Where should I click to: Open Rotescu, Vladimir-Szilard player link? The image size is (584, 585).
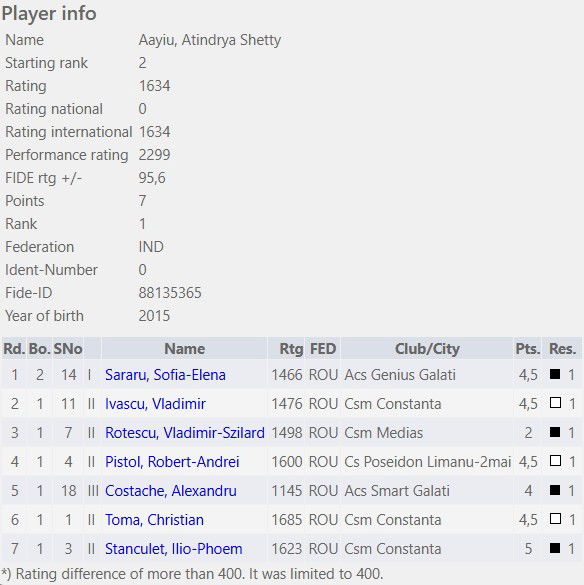coord(185,433)
